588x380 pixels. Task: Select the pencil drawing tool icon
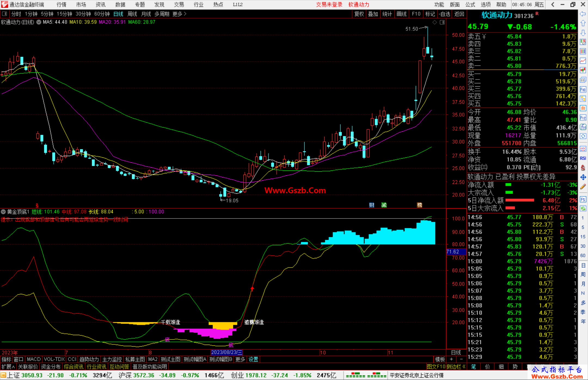(x=583, y=187)
